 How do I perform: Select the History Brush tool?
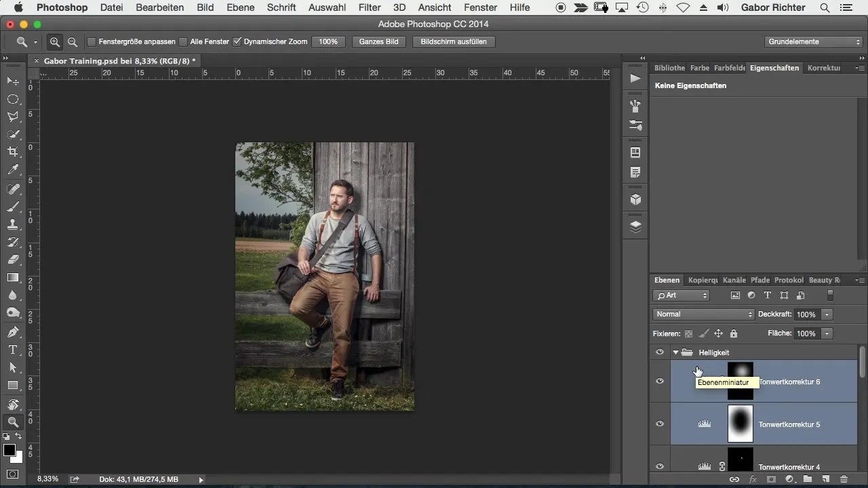tap(13, 242)
